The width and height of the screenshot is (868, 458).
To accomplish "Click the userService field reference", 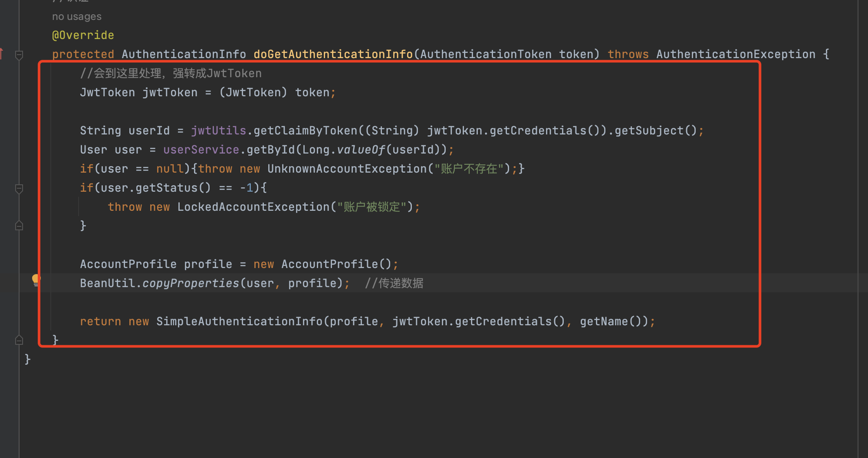I will click(201, 150).
